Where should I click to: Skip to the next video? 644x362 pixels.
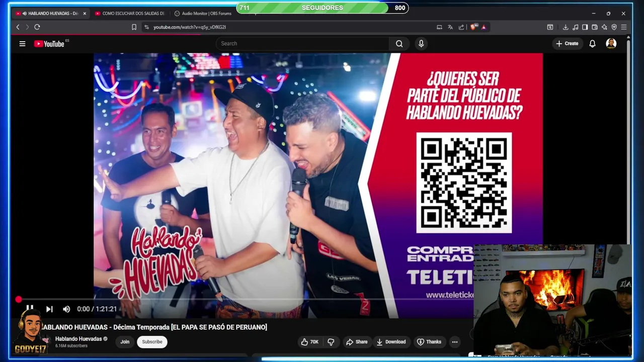tap(49, 309)
